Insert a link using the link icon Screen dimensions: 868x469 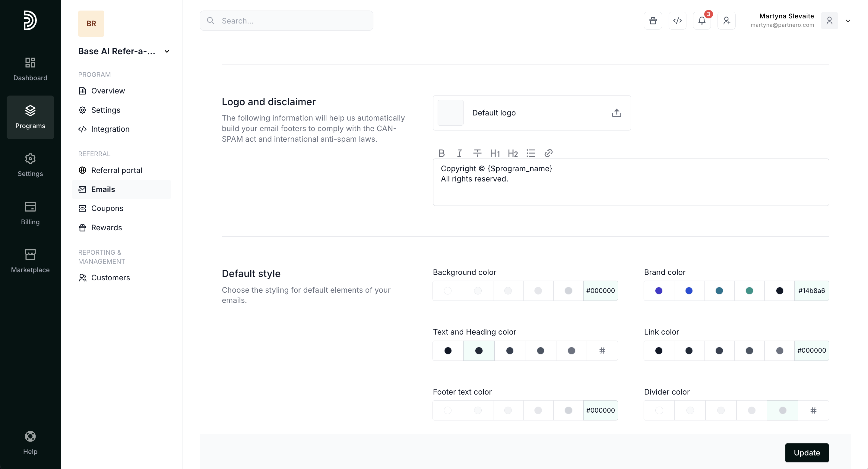point(548,153)
